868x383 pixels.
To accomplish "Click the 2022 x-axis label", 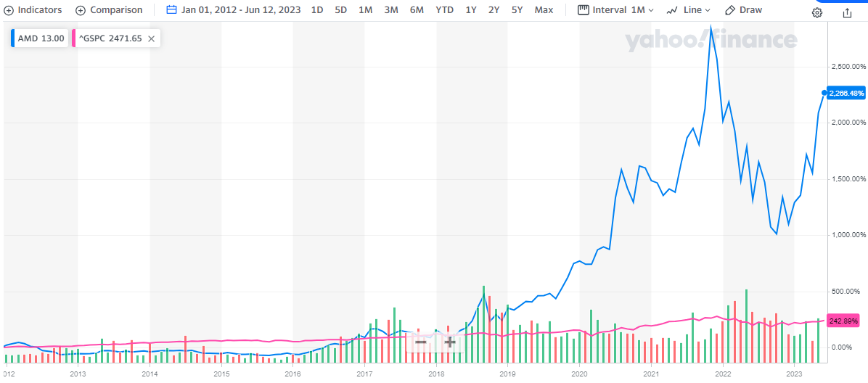I will [x=722, y=373].
